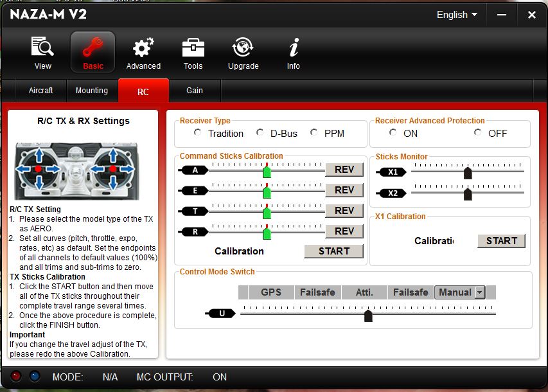The width and height of the screenshot is (548, 392).
Task: Close the NAZA-M V2 window
Action: pyautogui.click(x=531, y=15)
